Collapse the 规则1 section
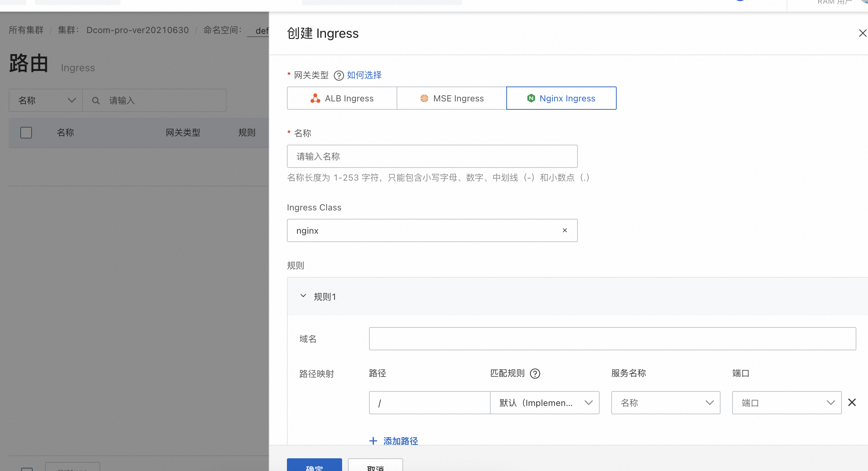 [x=303, y=296]
